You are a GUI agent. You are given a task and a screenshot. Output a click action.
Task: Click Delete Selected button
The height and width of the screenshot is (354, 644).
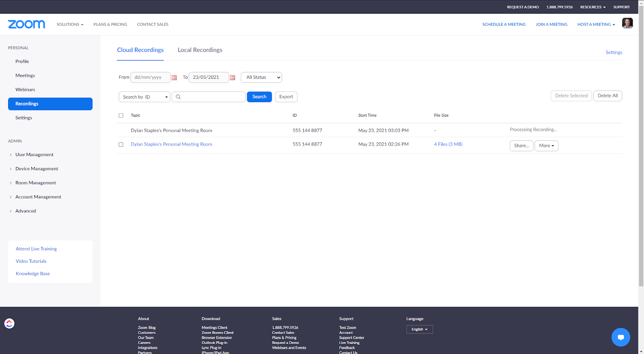pyautogui.click(x=571, y=96)
